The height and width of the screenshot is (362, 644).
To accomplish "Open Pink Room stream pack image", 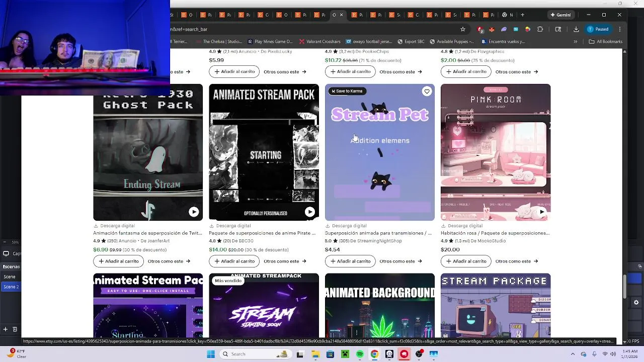I will pos(496,152).
